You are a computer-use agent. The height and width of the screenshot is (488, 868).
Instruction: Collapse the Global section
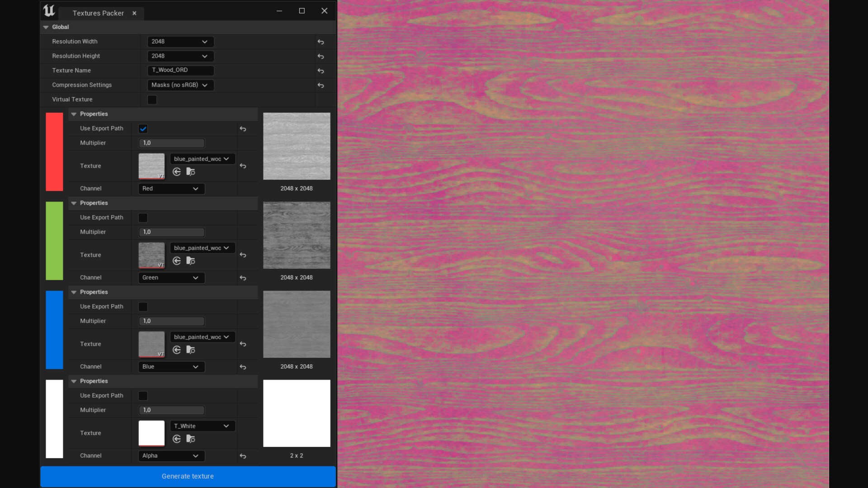(x=45, y=27)
